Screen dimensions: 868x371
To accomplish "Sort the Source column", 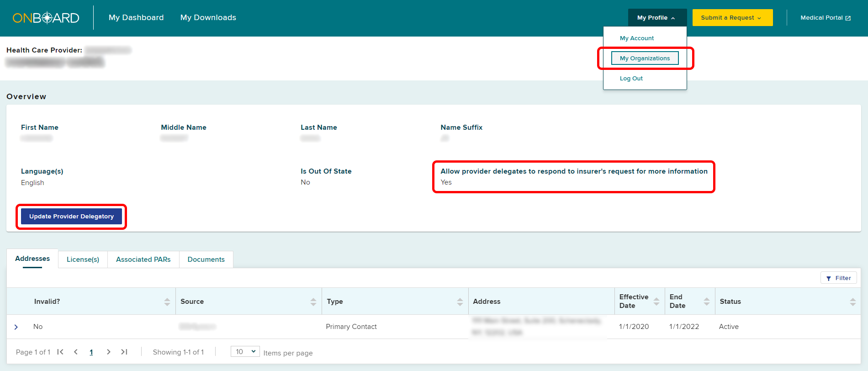I will click(x=313, y=302).
